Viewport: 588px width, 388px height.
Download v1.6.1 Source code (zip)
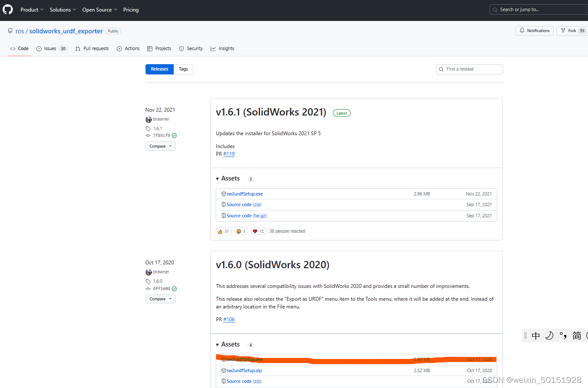pos(244,205)
